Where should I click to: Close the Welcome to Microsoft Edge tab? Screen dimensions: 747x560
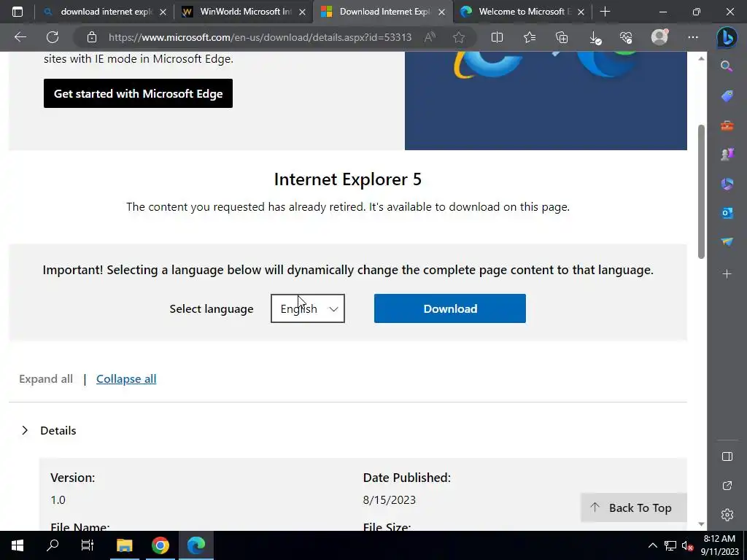point(581,12)
